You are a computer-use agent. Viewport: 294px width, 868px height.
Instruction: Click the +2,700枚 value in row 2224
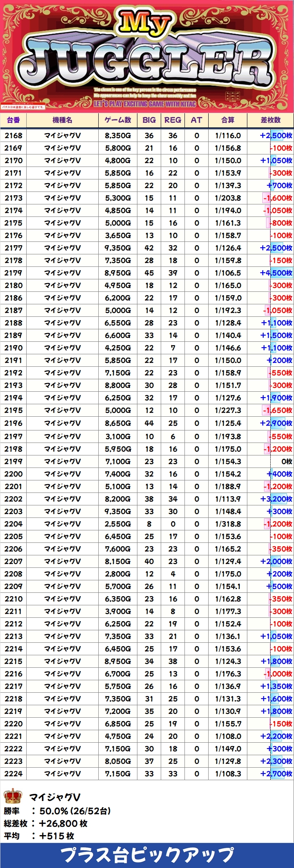(x=276, y=773)
